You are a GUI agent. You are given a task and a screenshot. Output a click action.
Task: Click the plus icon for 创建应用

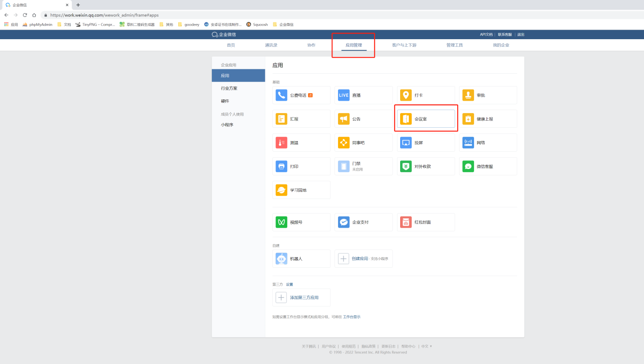[344, 259]
